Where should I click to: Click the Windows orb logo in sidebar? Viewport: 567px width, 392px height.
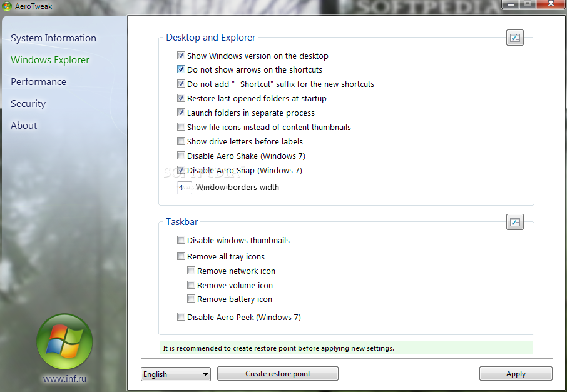click(x=64, y=341)
